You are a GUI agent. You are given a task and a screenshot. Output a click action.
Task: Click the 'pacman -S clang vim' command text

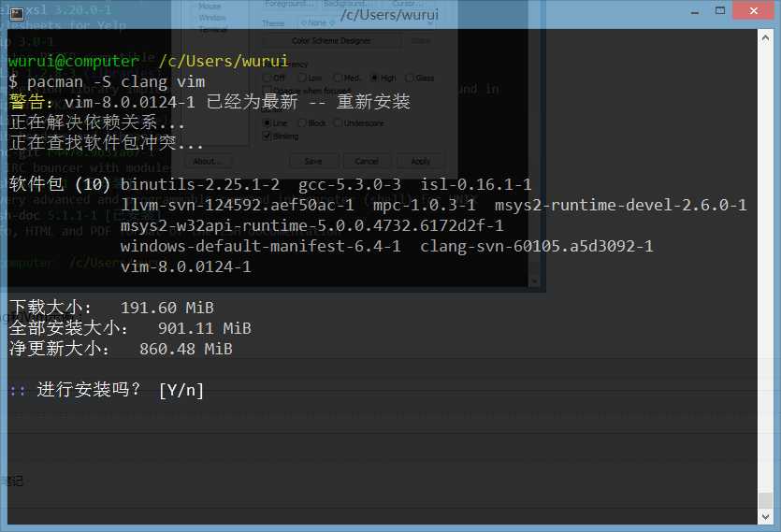point(116,81)
